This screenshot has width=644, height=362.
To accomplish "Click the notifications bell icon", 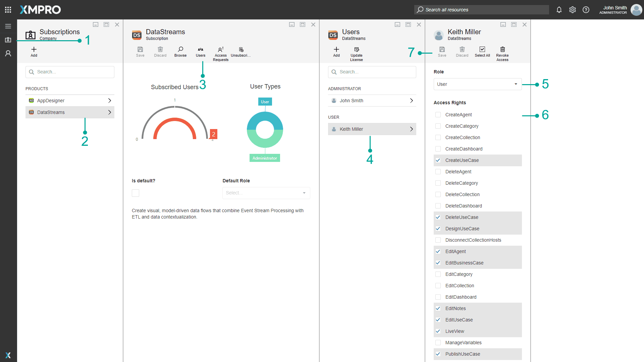I will (x=559, y=10).
